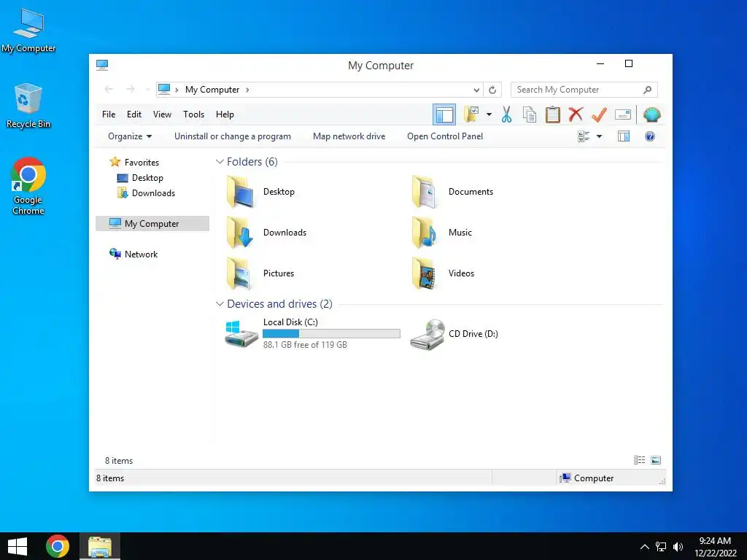The width and height of the screenshot is (747, 560).
Task: Select the Local Disk (C:) drive icon
Action: (x=241, y=334)
